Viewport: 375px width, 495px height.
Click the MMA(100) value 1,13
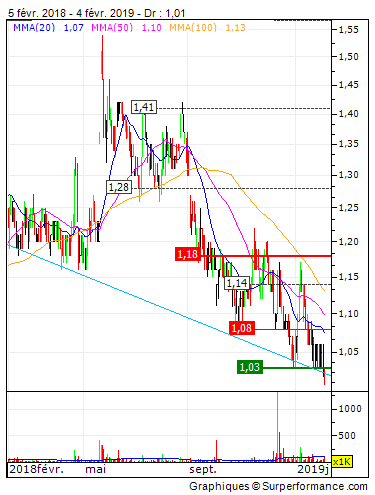pyautogui.click(x=235, y=28)
